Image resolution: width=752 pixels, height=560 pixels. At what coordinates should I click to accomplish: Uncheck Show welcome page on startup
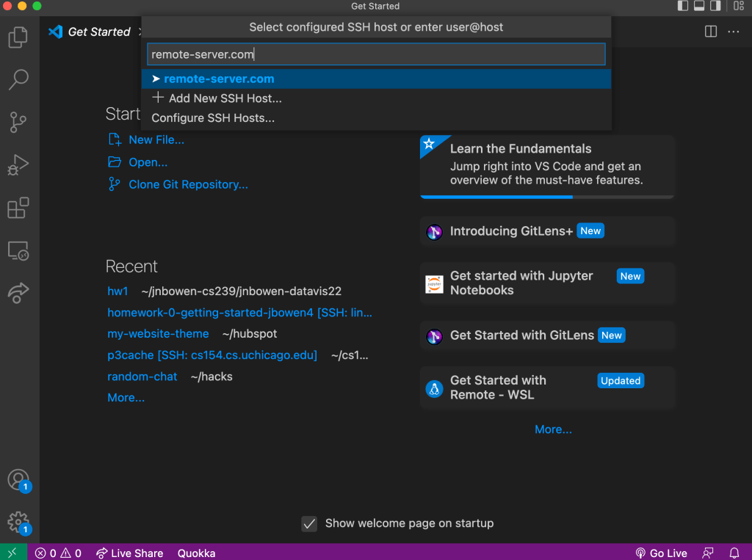[x=309, y=523]
